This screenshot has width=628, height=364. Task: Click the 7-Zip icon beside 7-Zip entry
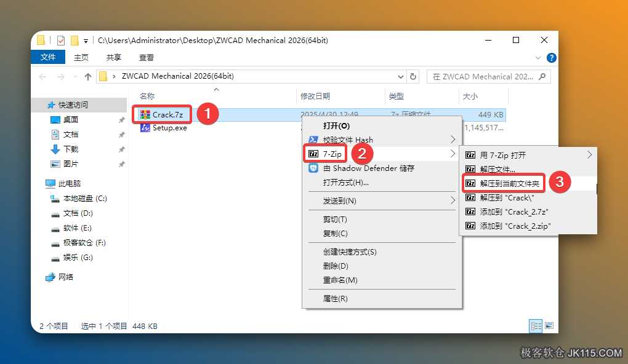(x=313, y=154)
